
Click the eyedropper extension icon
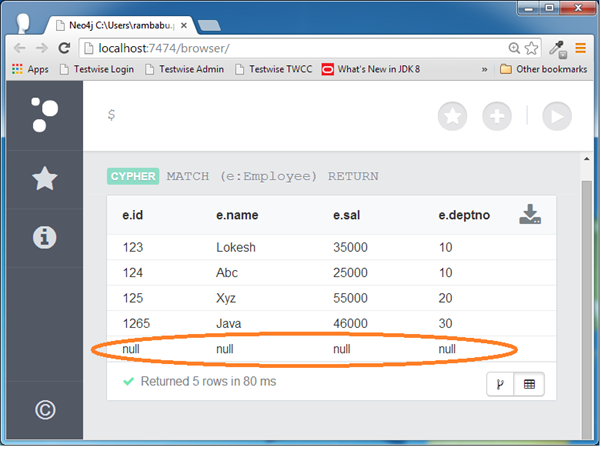[558, 49]
